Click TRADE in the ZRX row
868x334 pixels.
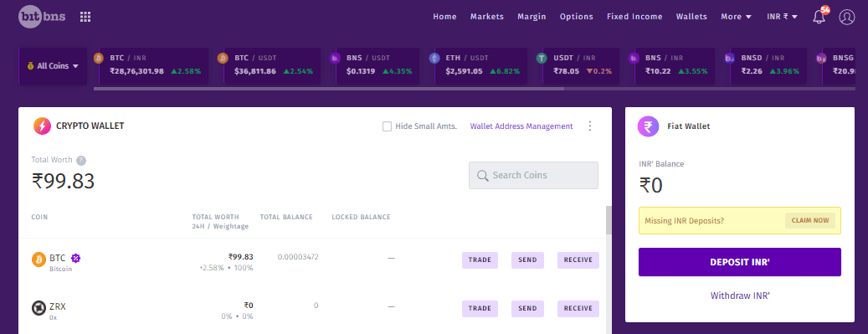click(480, 309)
